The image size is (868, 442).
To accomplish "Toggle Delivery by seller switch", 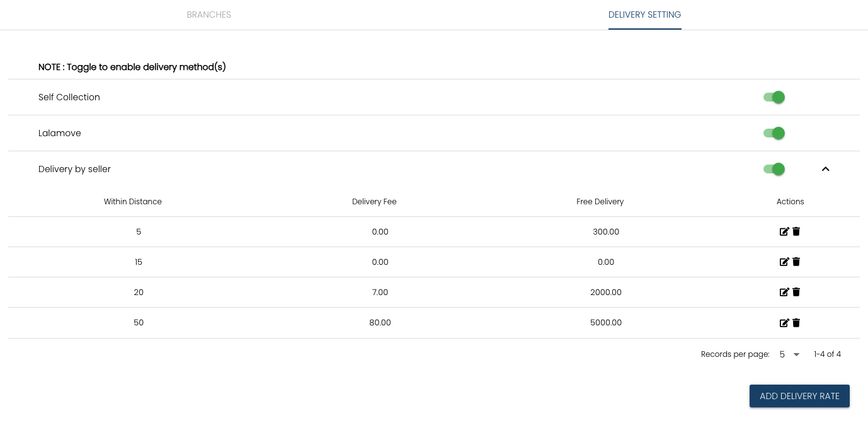I will tap(774, 169).
